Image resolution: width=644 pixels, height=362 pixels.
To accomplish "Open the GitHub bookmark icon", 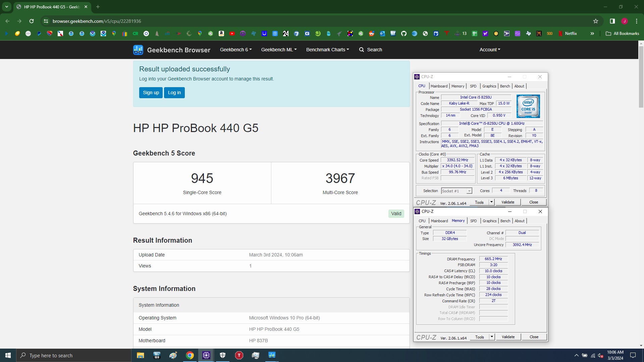I will coord(404,34).
